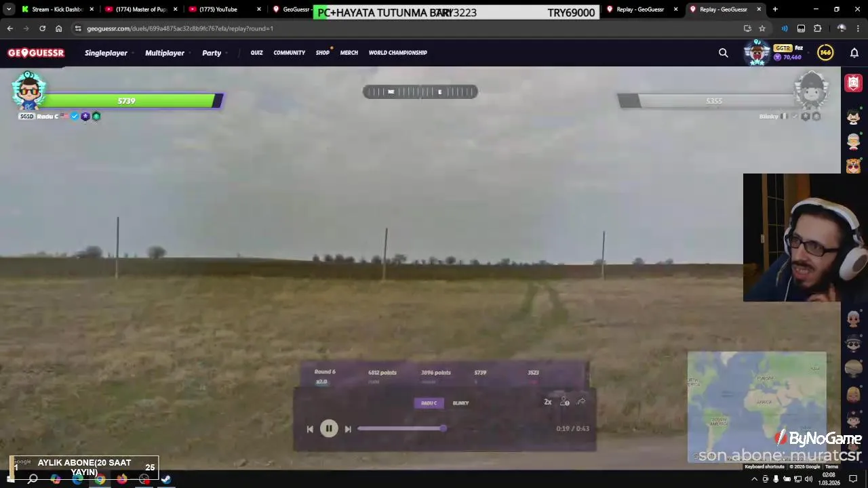This screenshot has width=868, height=488.
Task: Open Windows search in taskbar
Action: [32, 479]
